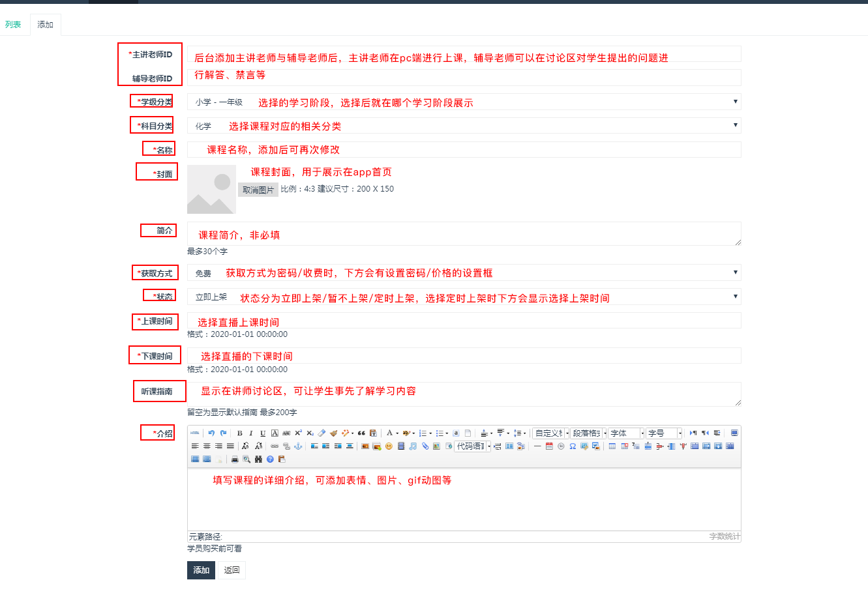Insert a blockquote with quote icon

[x=361, y=433]
